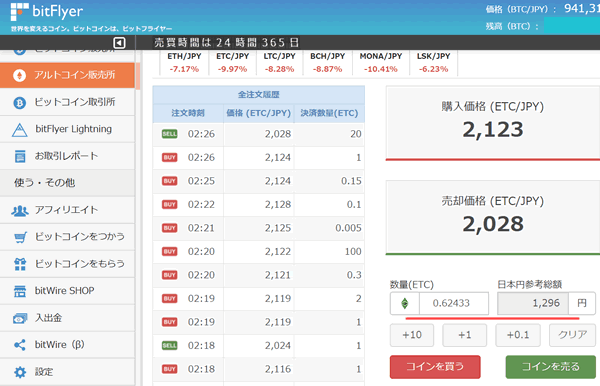The height and width of the screenshot is (386, 600).
Task: Open ビットコイン取引所 via its Bitcoin icon
Action: (x=20, y=103)
